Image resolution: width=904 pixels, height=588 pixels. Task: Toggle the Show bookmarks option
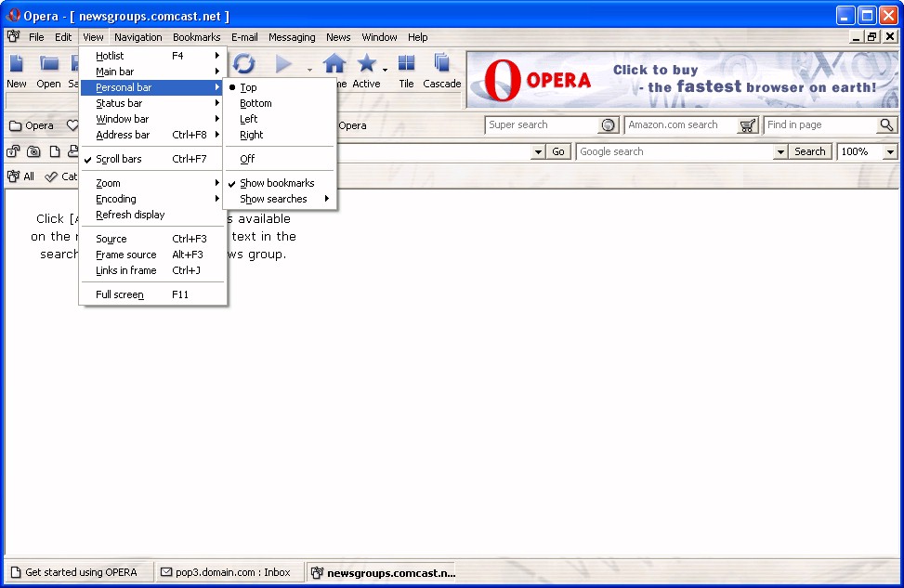[x=277, y=183]
